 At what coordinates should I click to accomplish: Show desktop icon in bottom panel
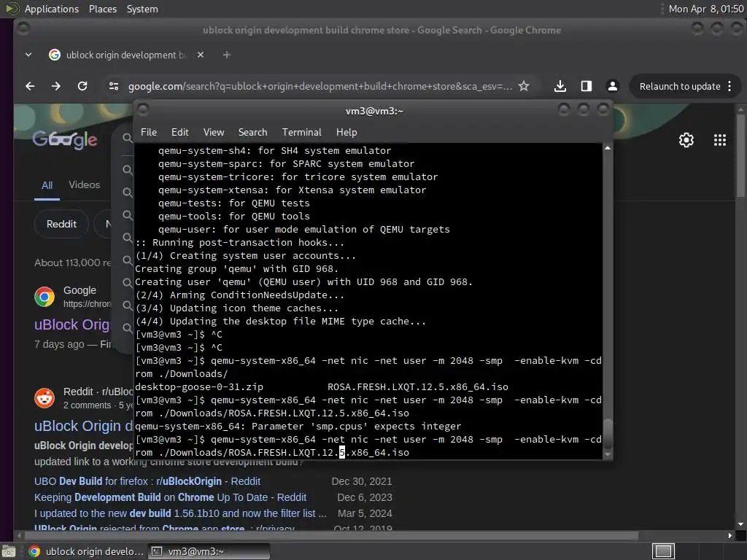point(9,551)
